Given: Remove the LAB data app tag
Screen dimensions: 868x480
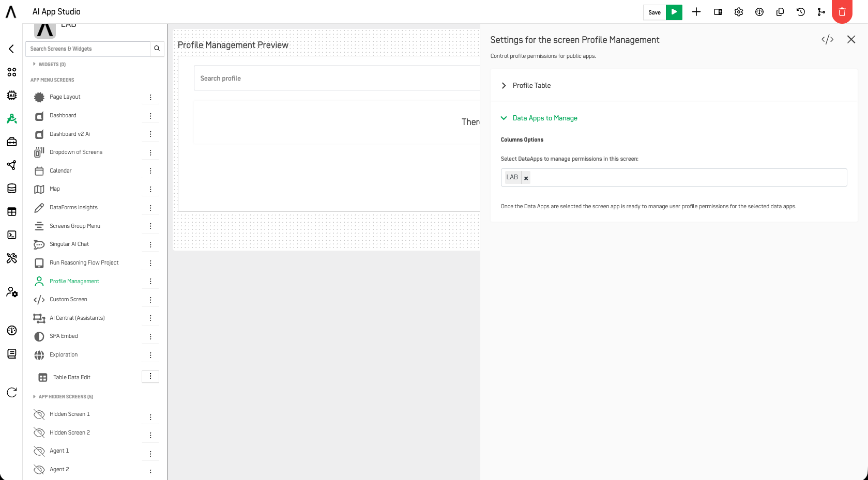Looking at the screenshot, I should (x=526, y=178).
